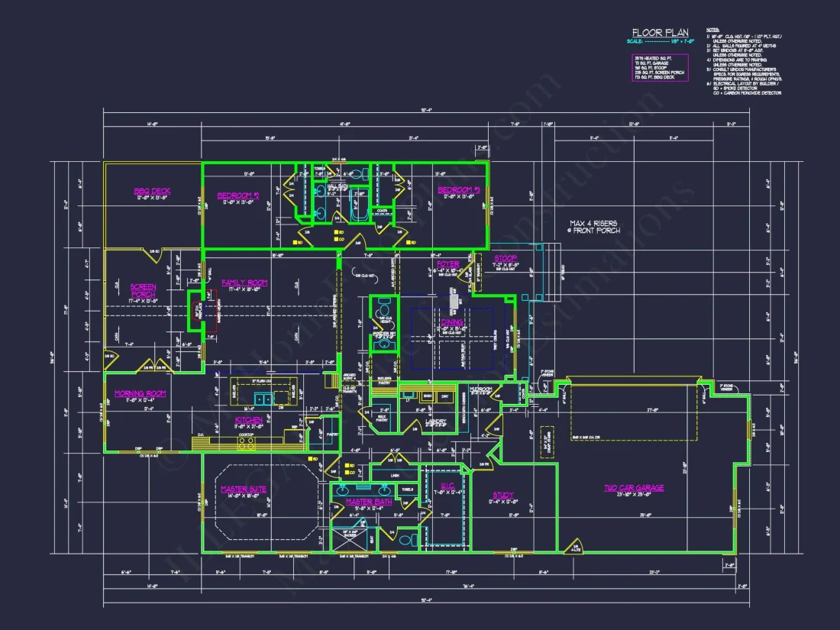Select the toilet fixture in the Master Bath
The width and height of the screenshot is (840, 630).
(x=406, y=538)
